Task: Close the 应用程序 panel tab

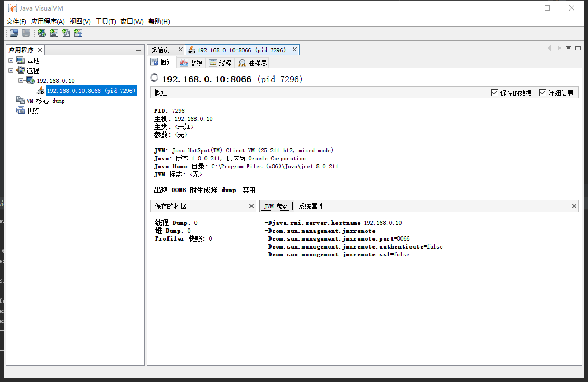Action: (x=40, y=50)
